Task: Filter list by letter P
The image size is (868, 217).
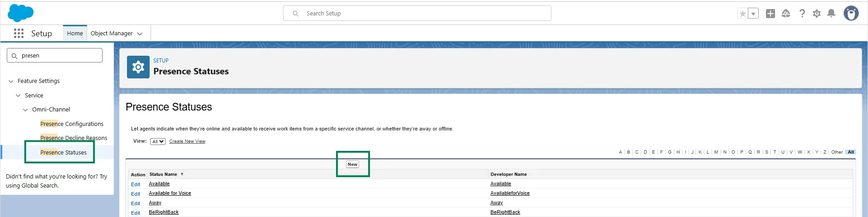Action: [x=742, y=152]
